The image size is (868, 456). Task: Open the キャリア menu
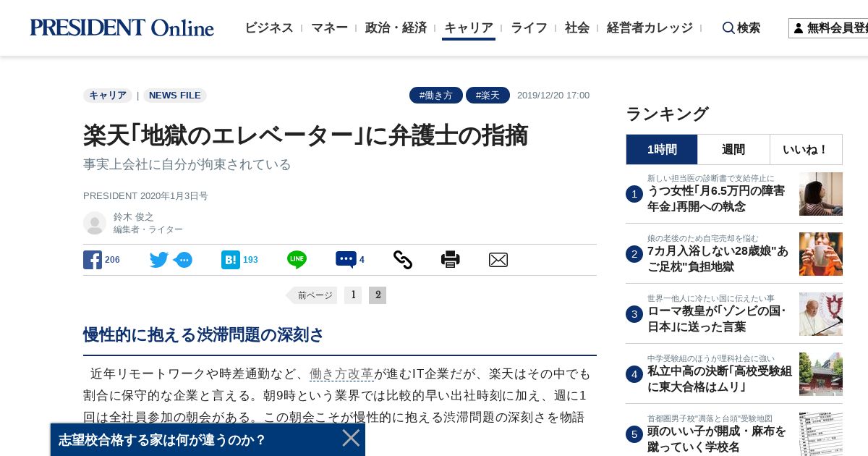point(469,28)
